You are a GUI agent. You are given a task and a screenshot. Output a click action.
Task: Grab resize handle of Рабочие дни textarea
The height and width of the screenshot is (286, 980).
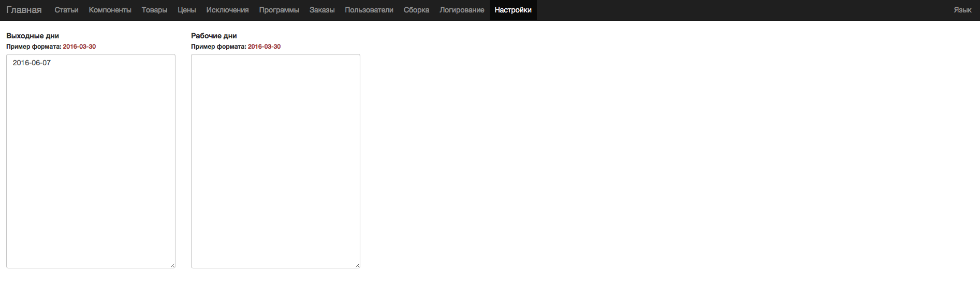coord(357,265)
